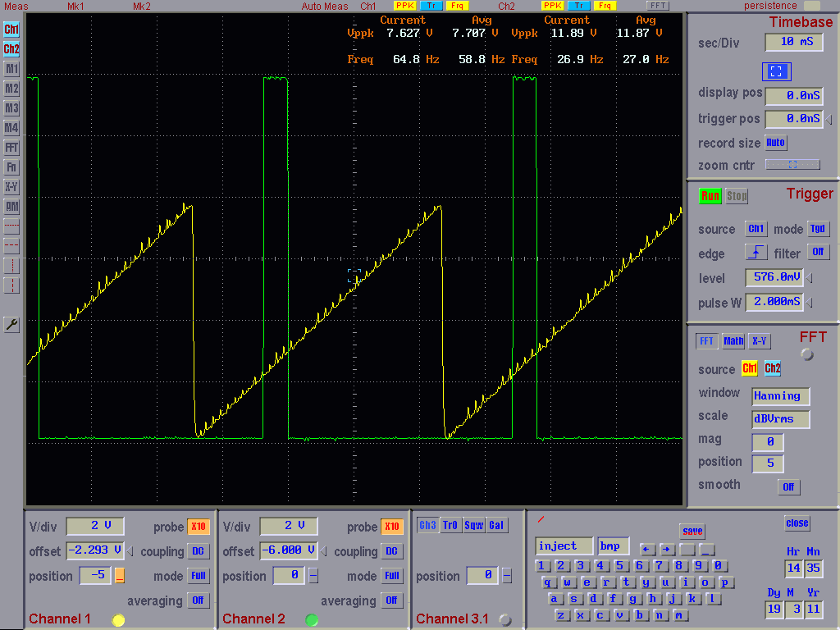Select the dotted horizontal cursor icon

(11, 226)
